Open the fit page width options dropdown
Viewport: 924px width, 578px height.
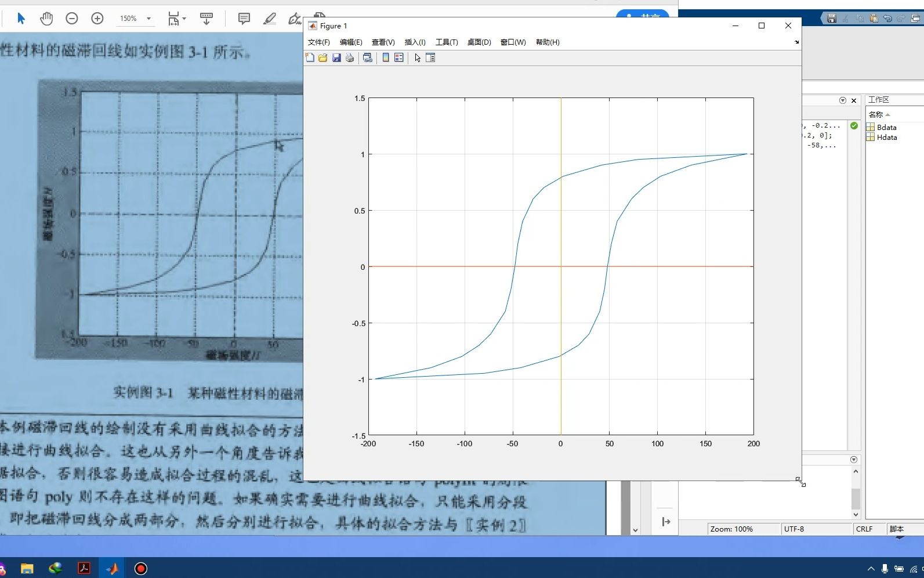(176, 19)
